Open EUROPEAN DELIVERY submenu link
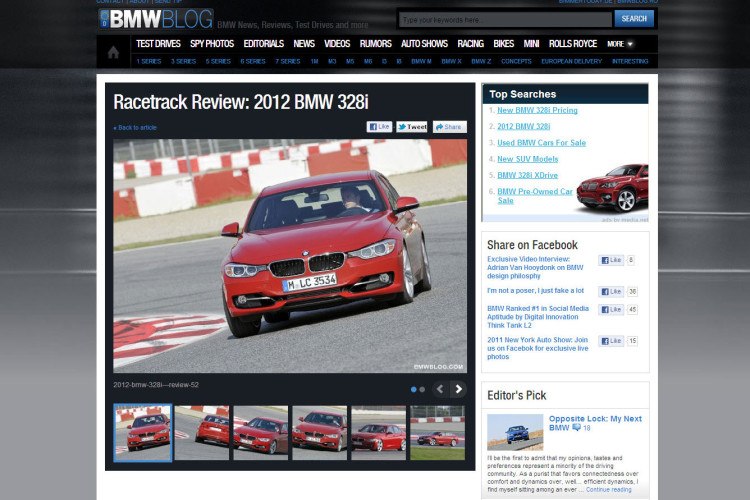 click(x=572, y=61)
